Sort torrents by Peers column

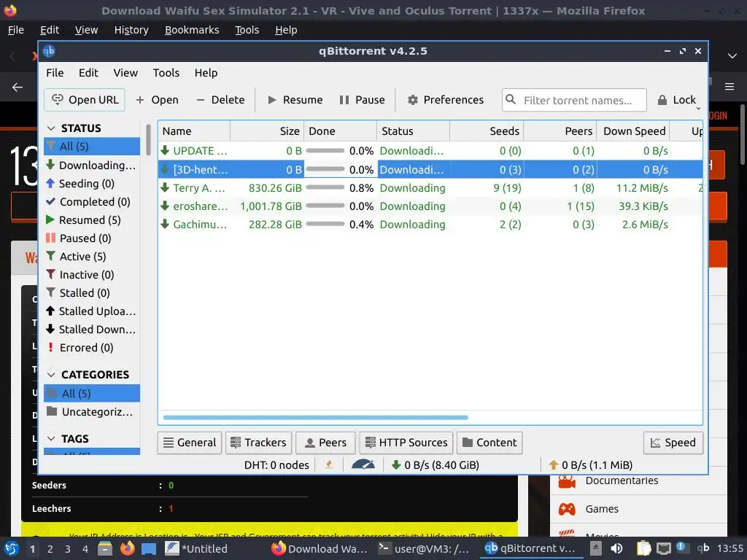tap(560, 131)
